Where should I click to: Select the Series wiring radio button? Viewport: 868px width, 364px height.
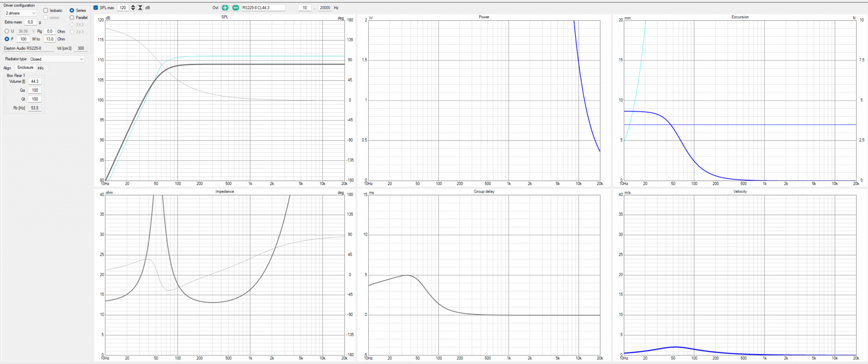tap(72, 10)
